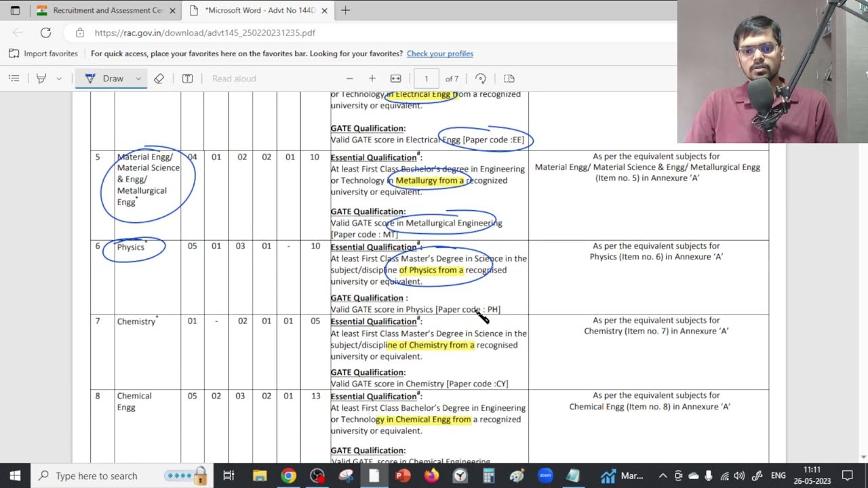Image resolution: width=868 pixels, height=488 pixels.
Task: Close the Microsoft Word Advt tab
Action: [324, 11]
